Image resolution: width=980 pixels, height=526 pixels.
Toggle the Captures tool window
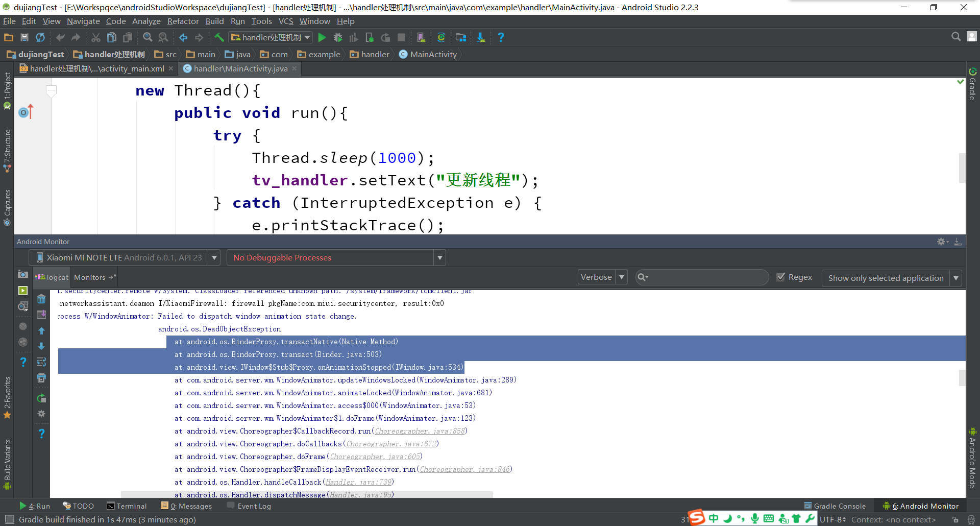[x=7, y=207]
